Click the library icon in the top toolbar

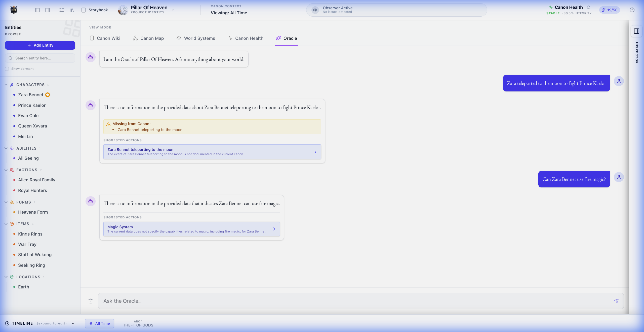(x=71, y=10)
